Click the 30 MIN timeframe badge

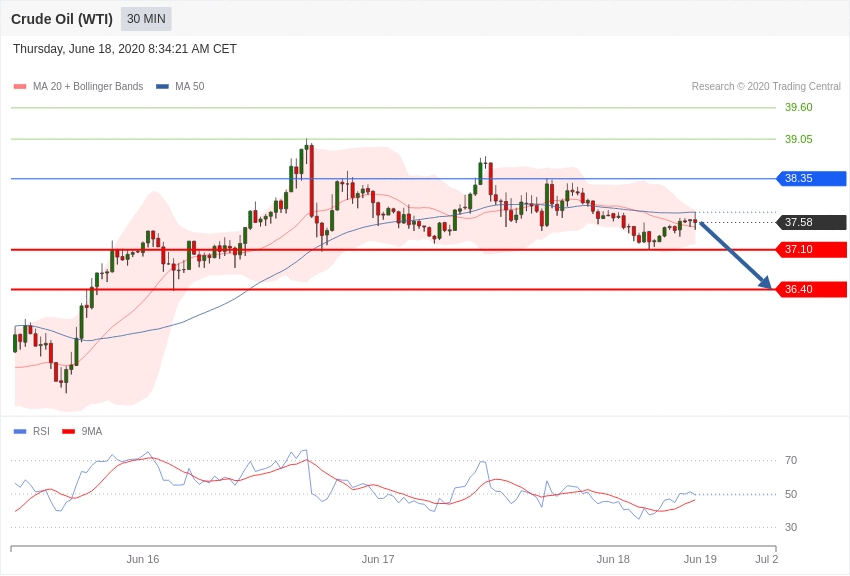pyautogui.click(x=146, y=19)
